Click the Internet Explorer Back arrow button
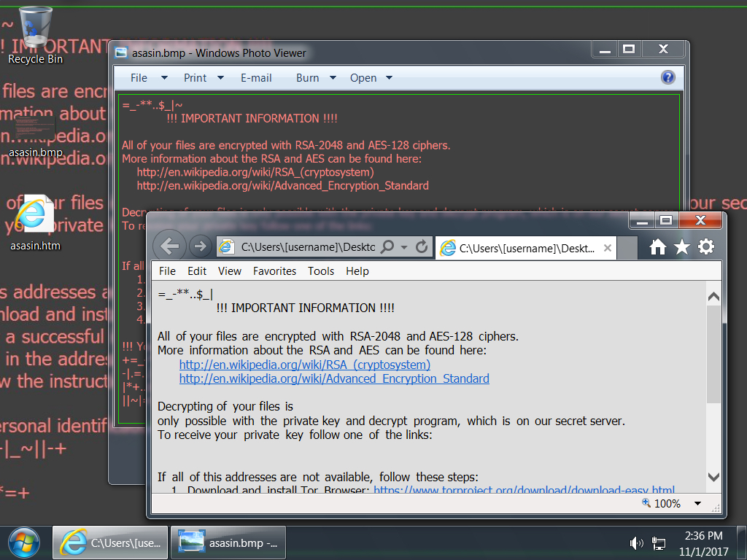Screen dimensions: 747x560 click(170, 246)
